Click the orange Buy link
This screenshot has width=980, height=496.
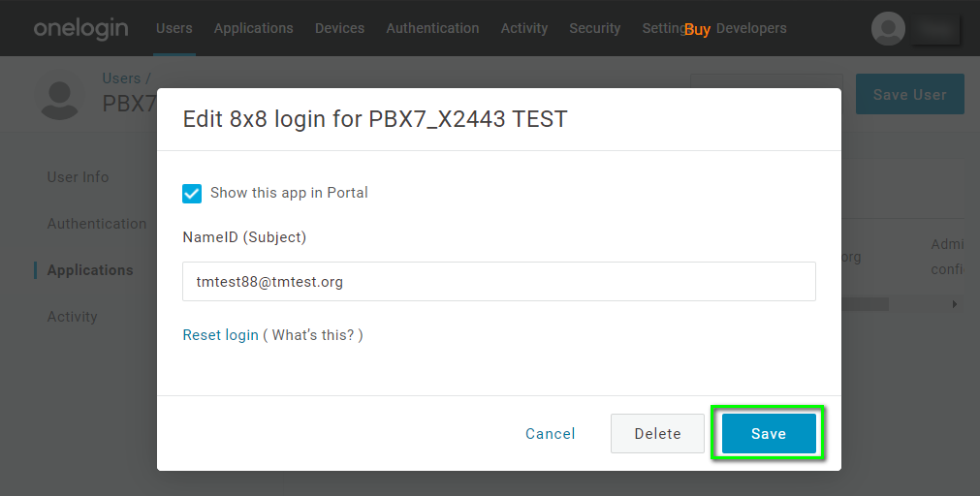(x=698, y=29)
